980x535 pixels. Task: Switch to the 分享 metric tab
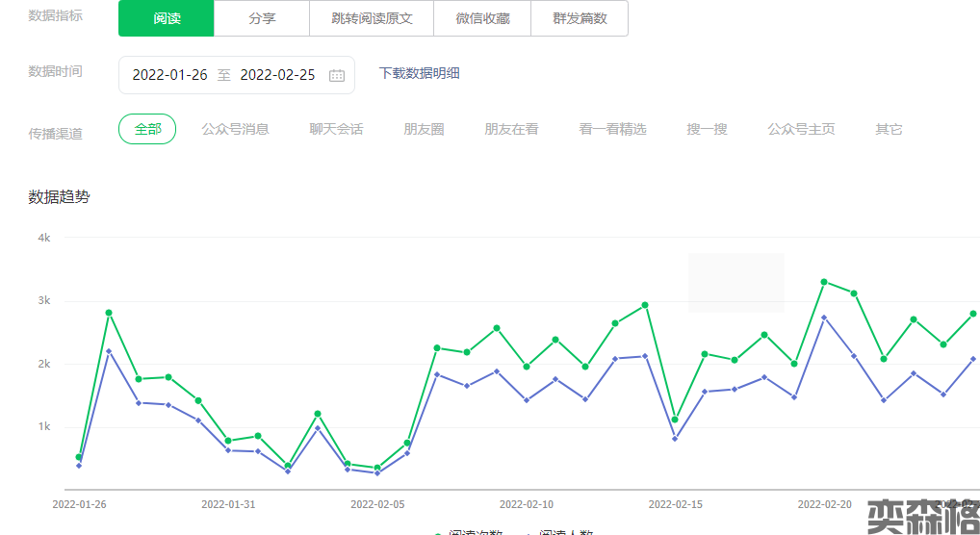pyautogui.click(x=262, y=18)
